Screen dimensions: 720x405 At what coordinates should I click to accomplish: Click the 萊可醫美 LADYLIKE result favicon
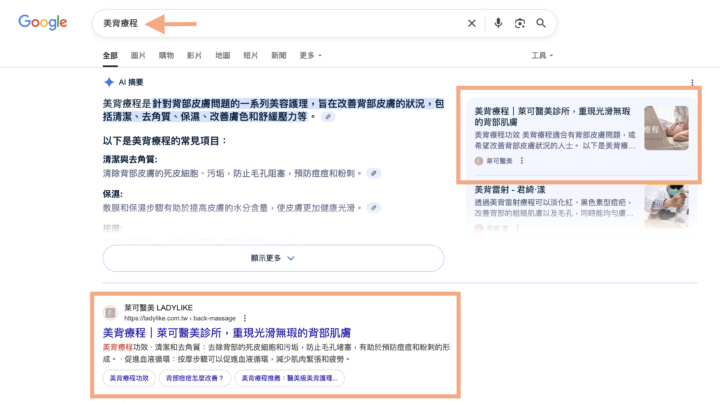click(110, 313)
